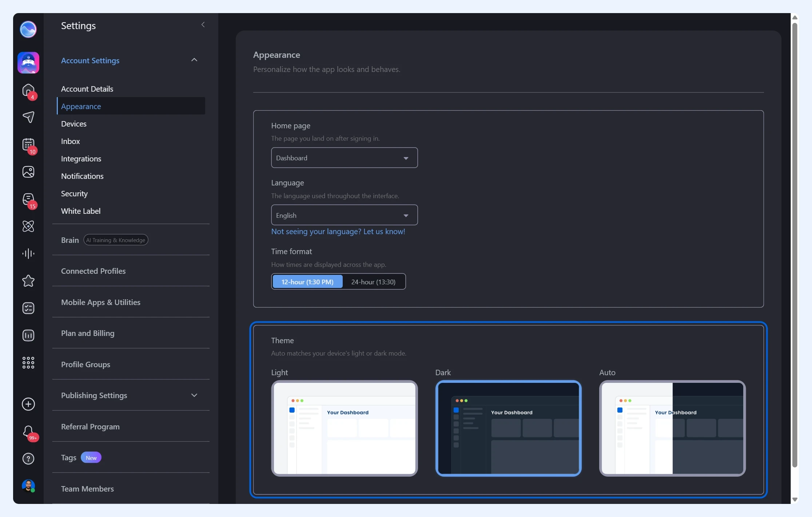Open the AI assistant avatar icon
The image size is (812, 517).
(28, 63)
